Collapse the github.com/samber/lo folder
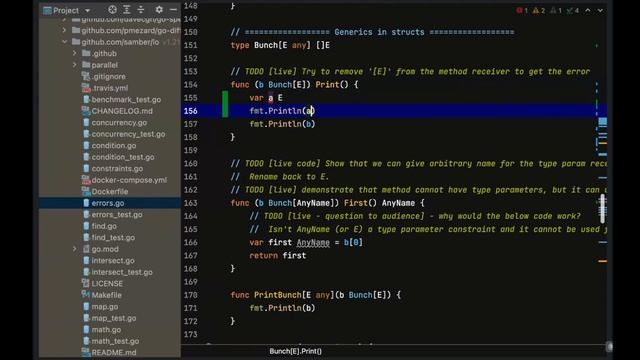Image resolution: width=640 pixels, height=360 pixels. coord(64,42)
